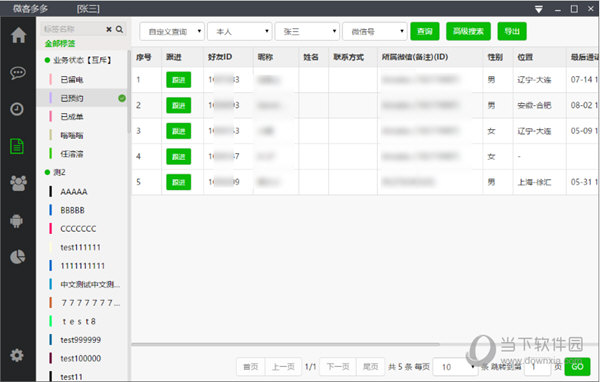This screenshot has height=382, width=600.
Task: Open the settings gear icon
Action: click(17, 356)
